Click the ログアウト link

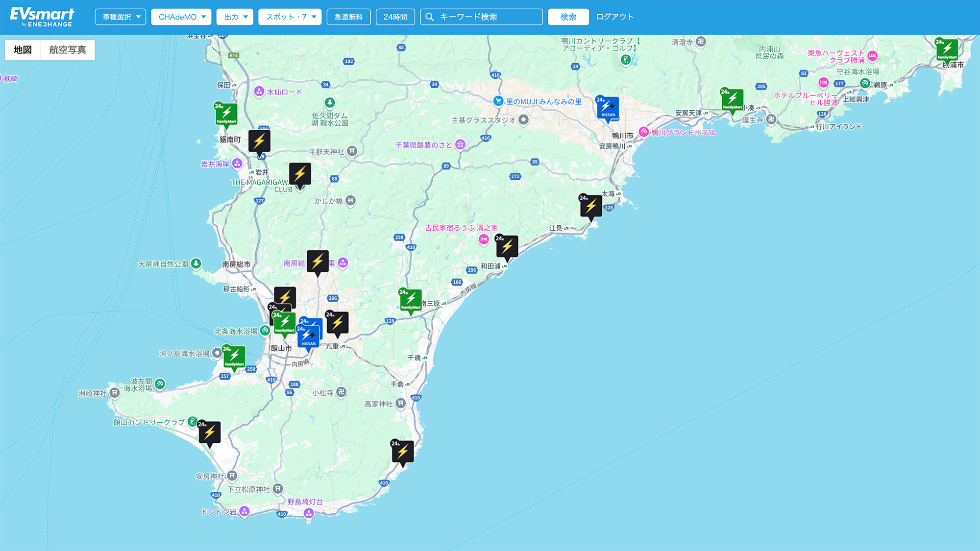[x=614, y=17]
